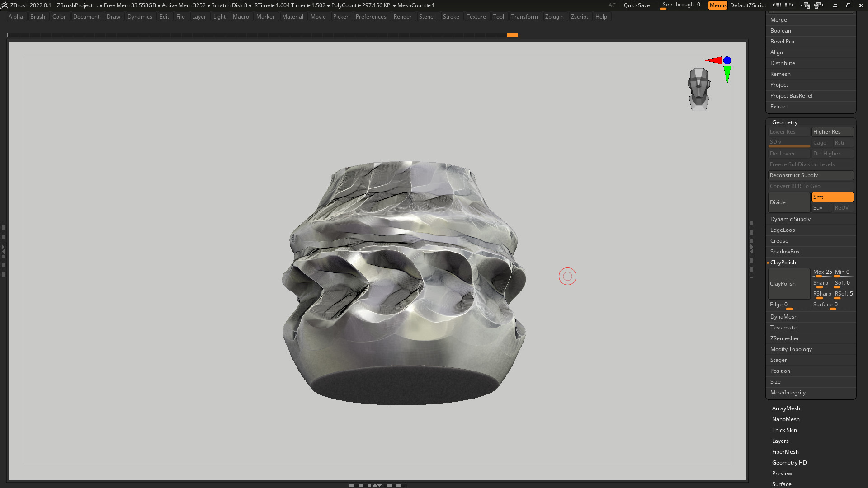Click the large ClayPolish button
This screenshot has height=488, width=868.
[789, 284]
